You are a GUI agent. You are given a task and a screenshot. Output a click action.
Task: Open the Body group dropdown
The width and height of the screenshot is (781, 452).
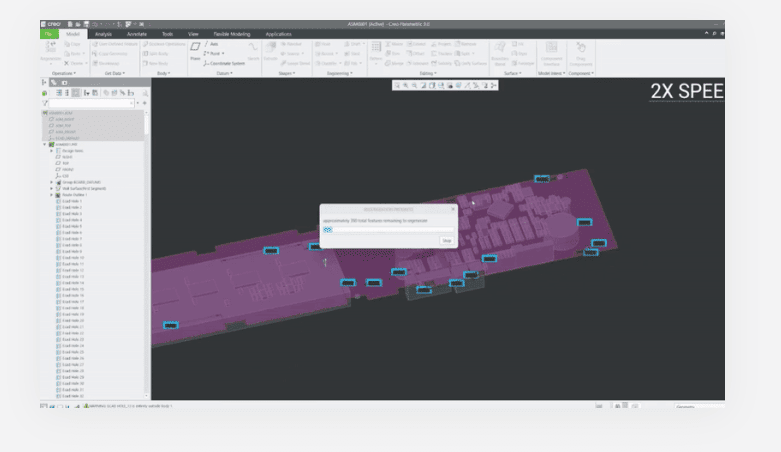tap(163, 73)
